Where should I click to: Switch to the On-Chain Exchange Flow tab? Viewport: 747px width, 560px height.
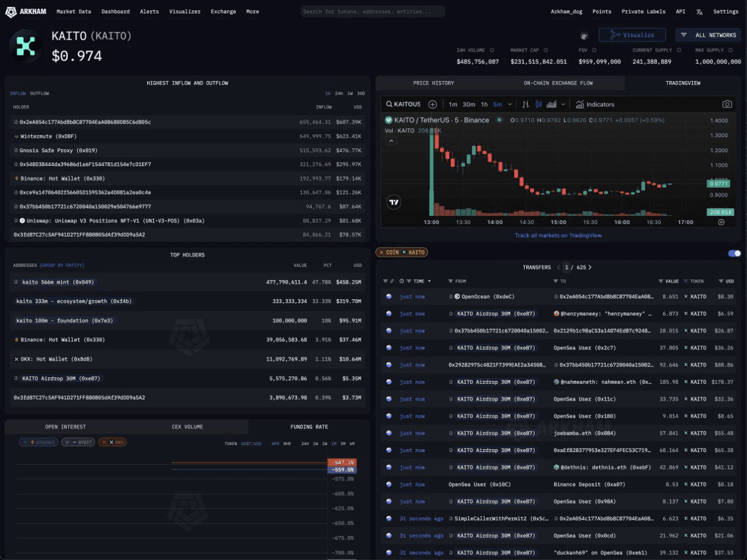pos(558,83)
